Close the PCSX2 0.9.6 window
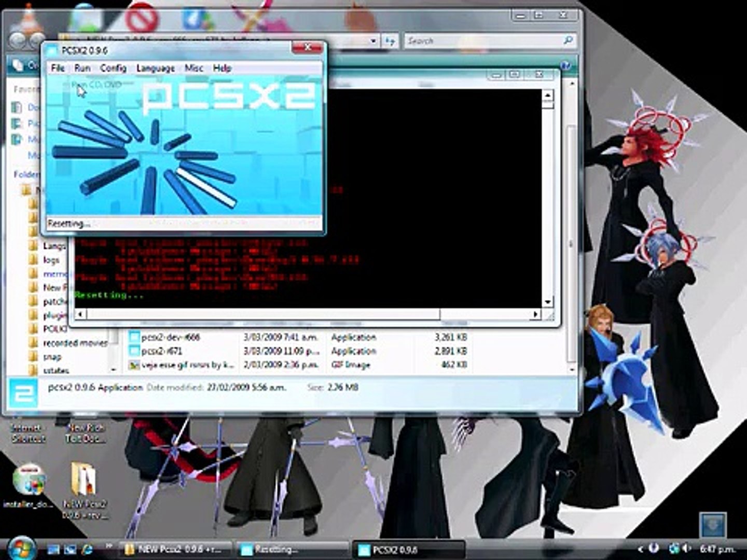 [x=307, y=48]
